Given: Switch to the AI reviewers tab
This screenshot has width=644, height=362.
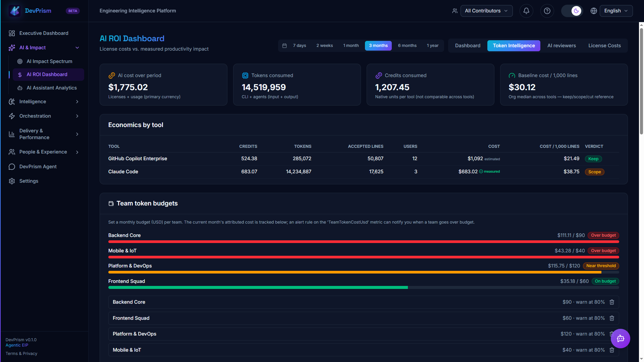Looking at the screenshot, I should pos(561,46).
